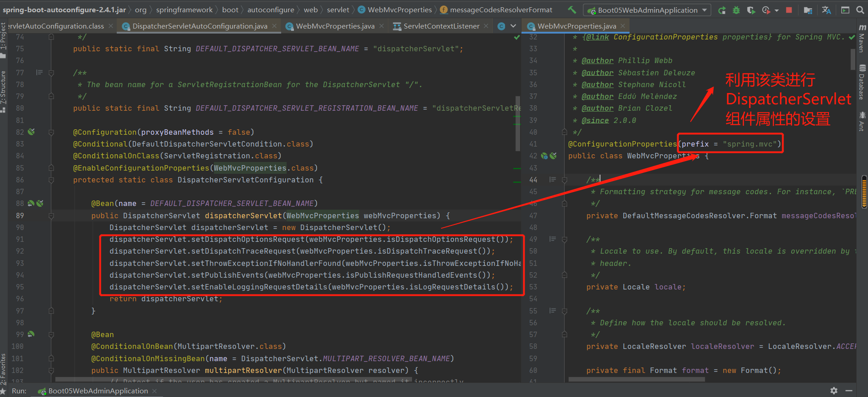Toggle rendered doc view on right line 44

553,180
